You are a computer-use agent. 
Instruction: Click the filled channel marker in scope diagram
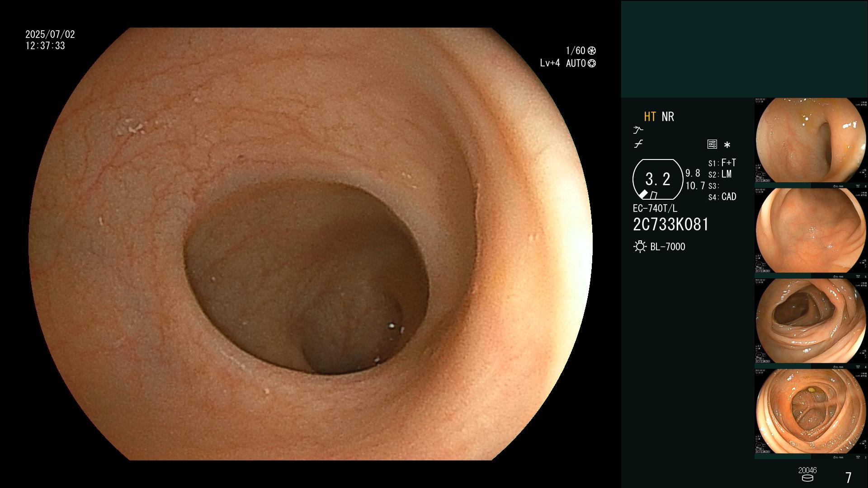pos(643,194)
